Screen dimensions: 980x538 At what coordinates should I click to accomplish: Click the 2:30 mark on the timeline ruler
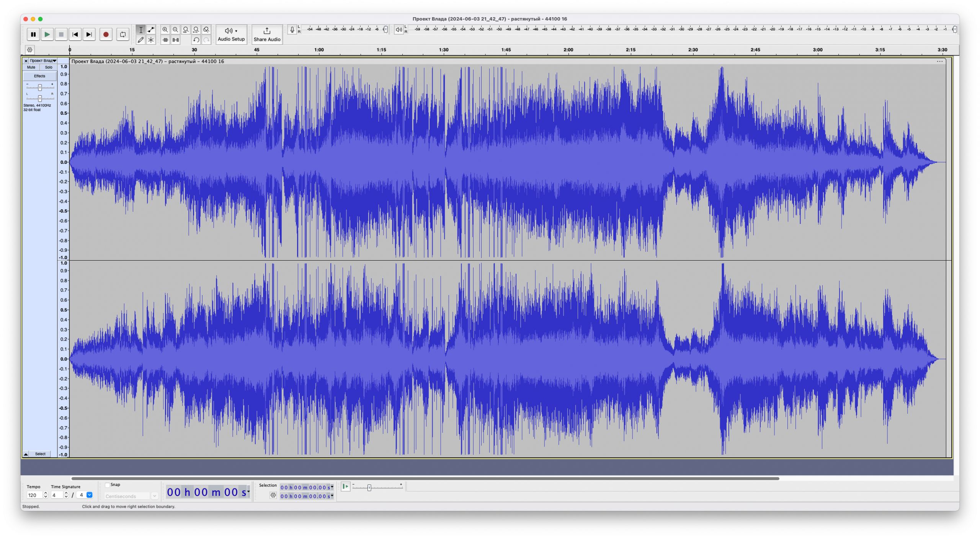tap(693, 50)
